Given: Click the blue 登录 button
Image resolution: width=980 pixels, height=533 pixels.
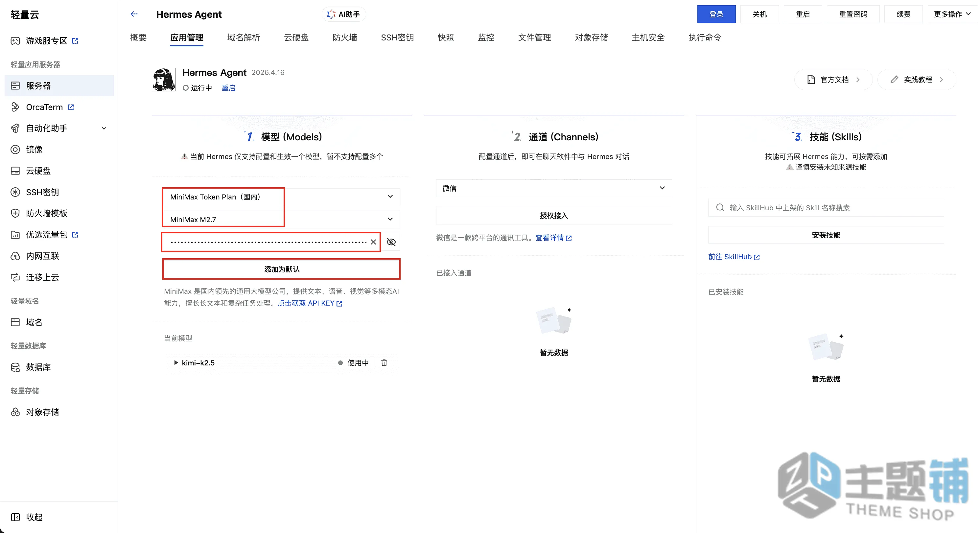Looking at the screenshot, I should click(716, 14).
